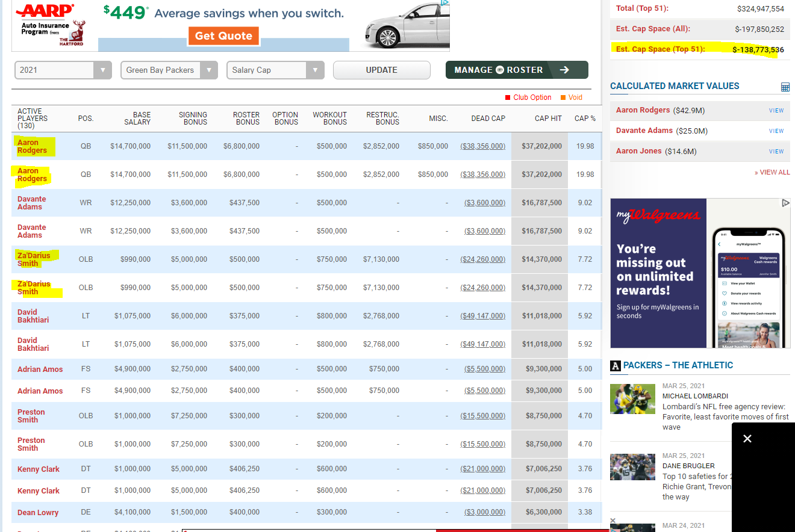Close the small bottom ad with X
This screenshot has width=795, height=532.
coord(613,521)
